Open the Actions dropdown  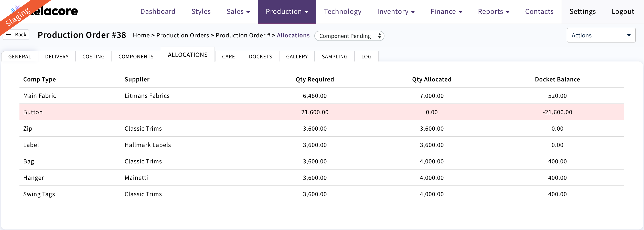click(601, 35)
